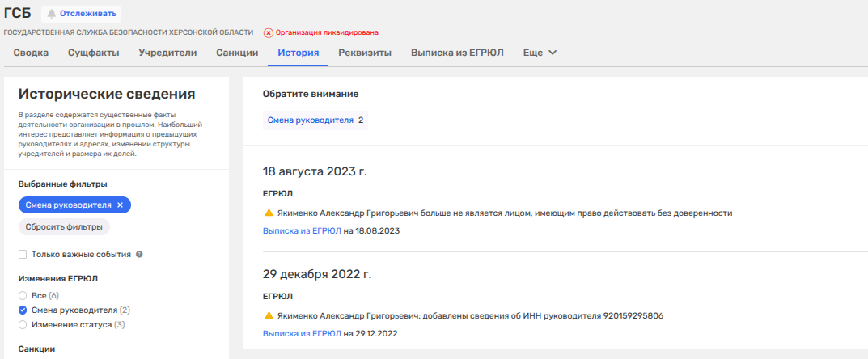This screenshot has width=868, height=359.
Task: Click the red liquidated organization status icon
Action: pyautogui.click(x=269, y=32)
